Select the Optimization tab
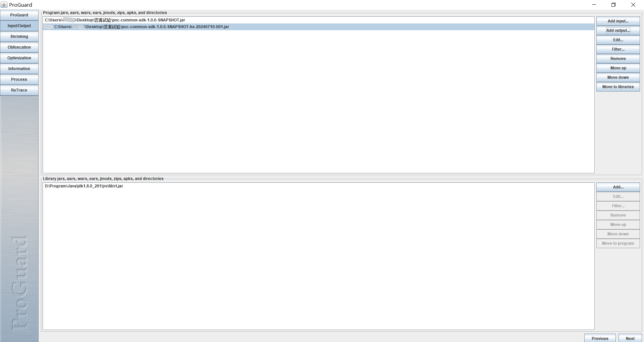The width and height of the screenshot is (644, 342). pos(19,58)
